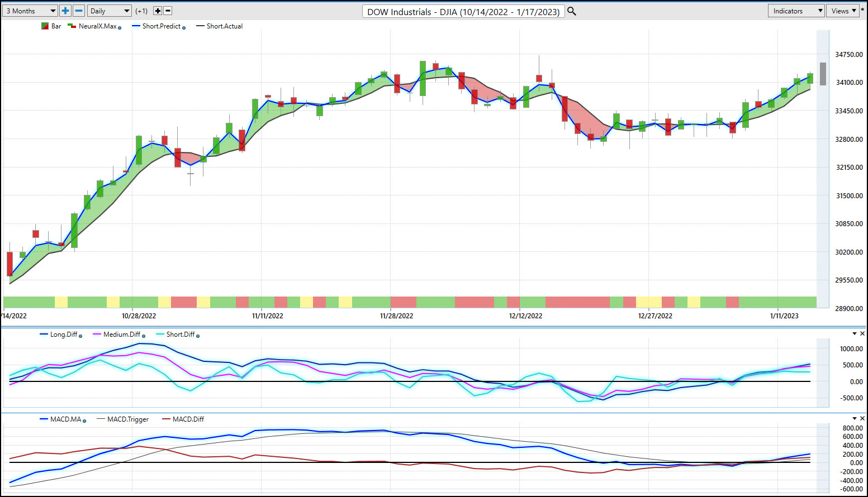The image size is (868, 497).
Task: Open the Indicators dropdown
Action: 796,11
